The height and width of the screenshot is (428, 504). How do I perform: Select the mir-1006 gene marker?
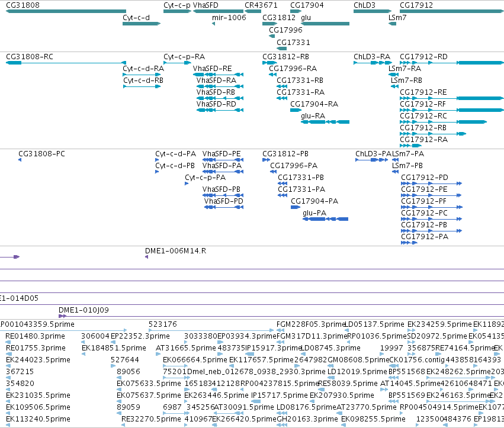[x=214, y=24]
